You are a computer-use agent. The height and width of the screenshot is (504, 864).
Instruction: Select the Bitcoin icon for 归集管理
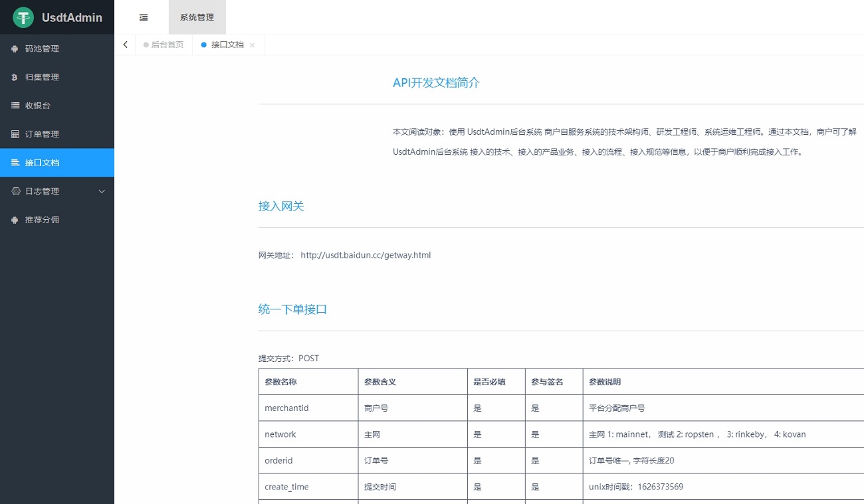click(x=15, y=77)
